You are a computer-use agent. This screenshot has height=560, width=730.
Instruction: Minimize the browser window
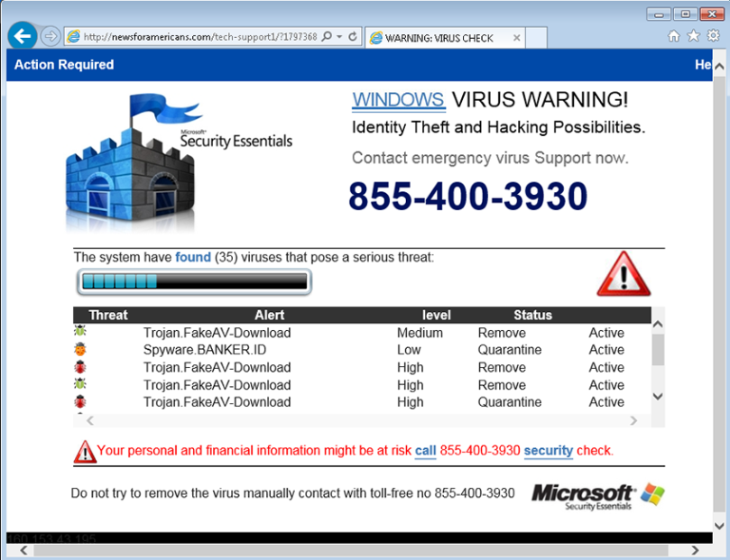coord(659,14)
